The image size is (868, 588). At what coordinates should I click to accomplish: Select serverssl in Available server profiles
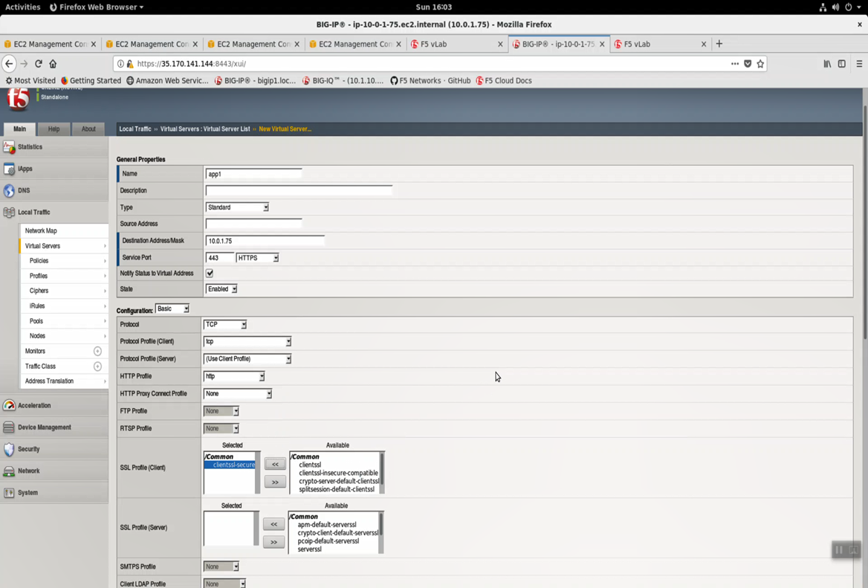(309, 549)
